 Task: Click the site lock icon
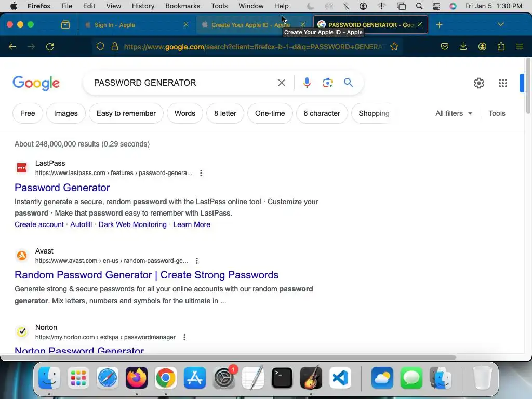tap(115, 46)
